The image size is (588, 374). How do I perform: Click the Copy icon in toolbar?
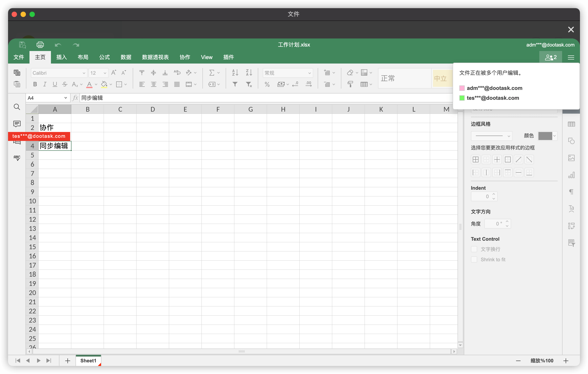click(x=17, y=73)
